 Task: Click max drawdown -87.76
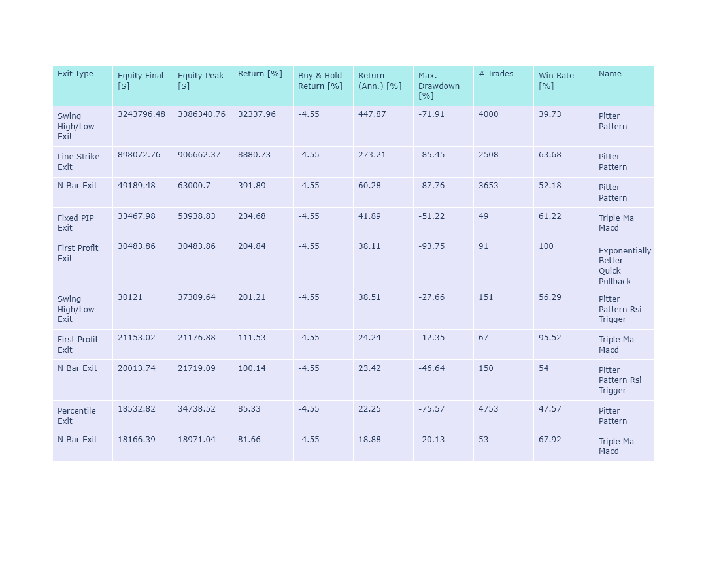(431, 186)
